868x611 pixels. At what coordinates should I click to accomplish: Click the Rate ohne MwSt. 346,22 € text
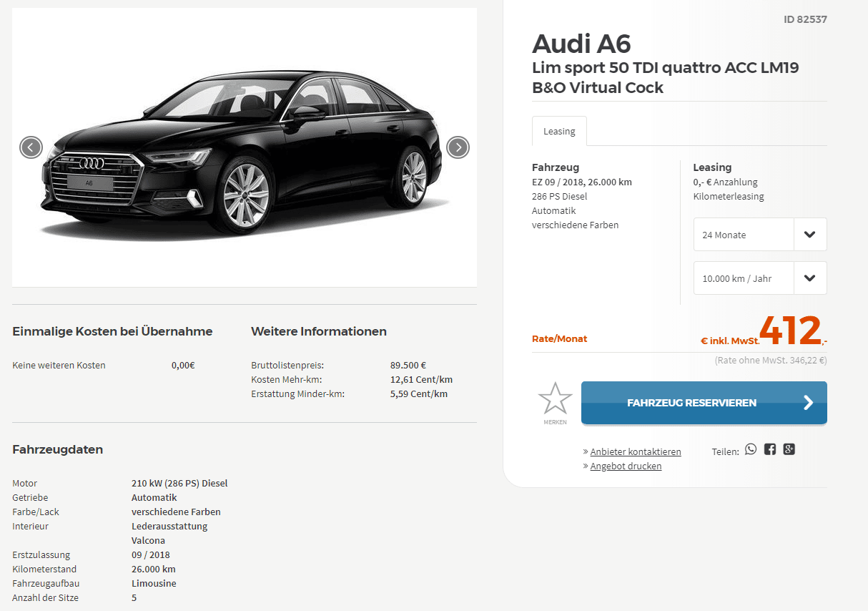(771, 361)
